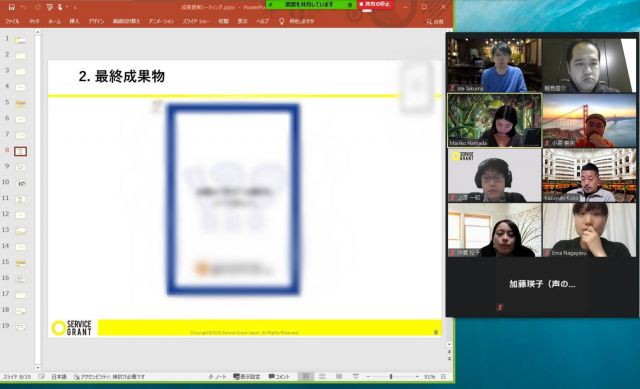Click the 共有 share button in ribbon
The width and height of the screenshot is (640, 389).
[435, 22]
